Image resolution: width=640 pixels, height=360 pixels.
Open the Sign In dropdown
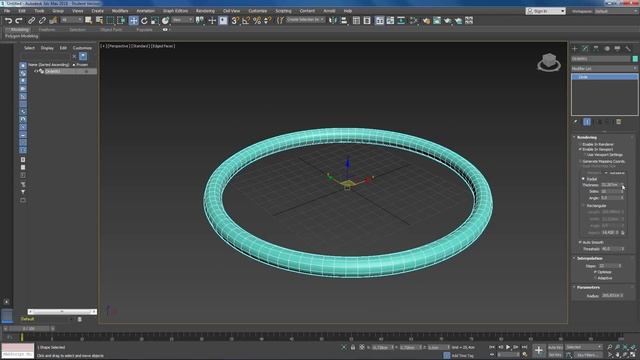[x=546, y=11]
